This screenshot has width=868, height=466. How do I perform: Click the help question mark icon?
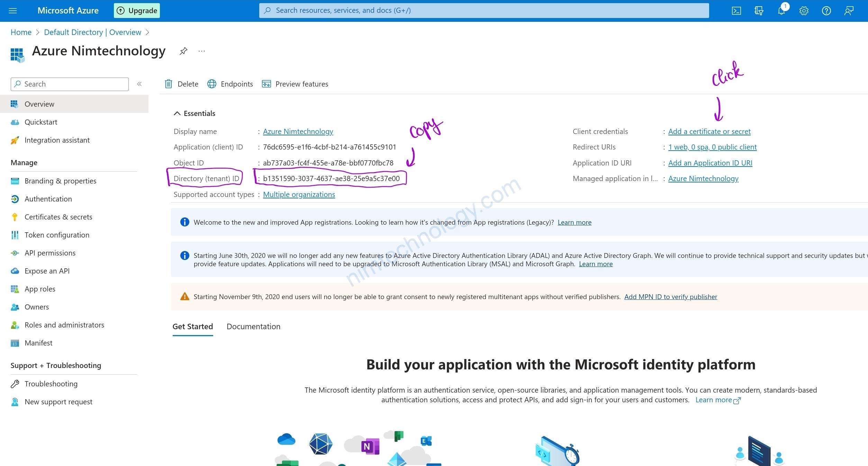point(826,11)
